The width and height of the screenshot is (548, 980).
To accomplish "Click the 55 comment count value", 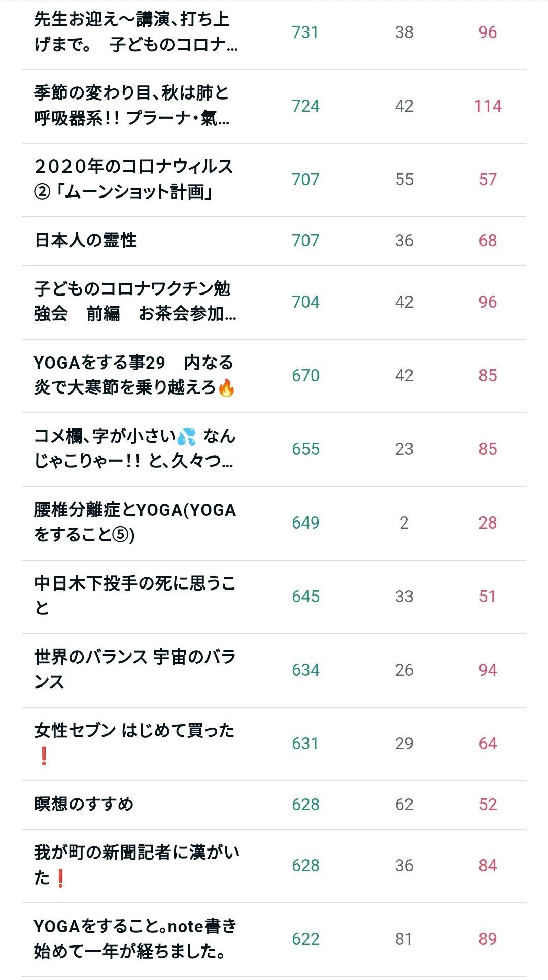I will (404, 179).
